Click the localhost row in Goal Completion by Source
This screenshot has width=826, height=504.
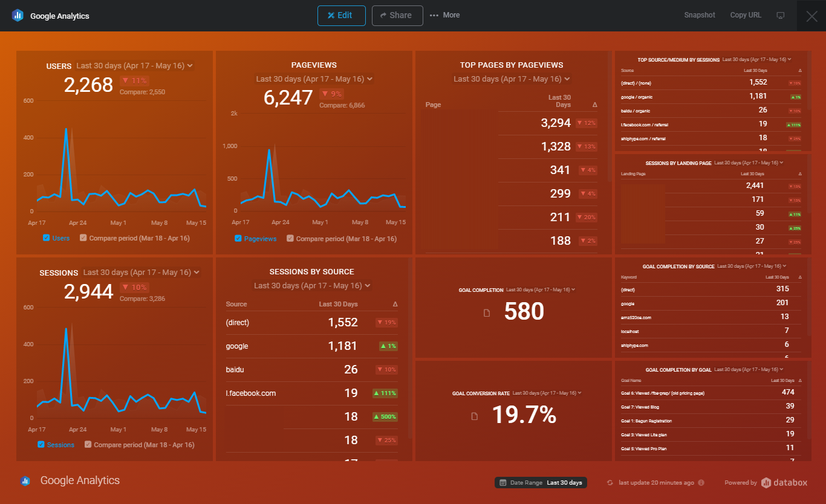click(711, 331)
